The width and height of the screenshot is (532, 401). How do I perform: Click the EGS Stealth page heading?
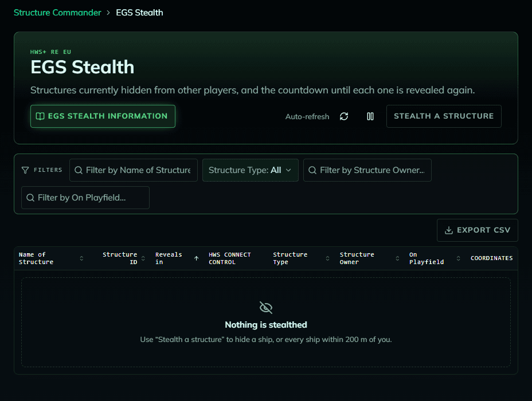(x=83, y=67)
